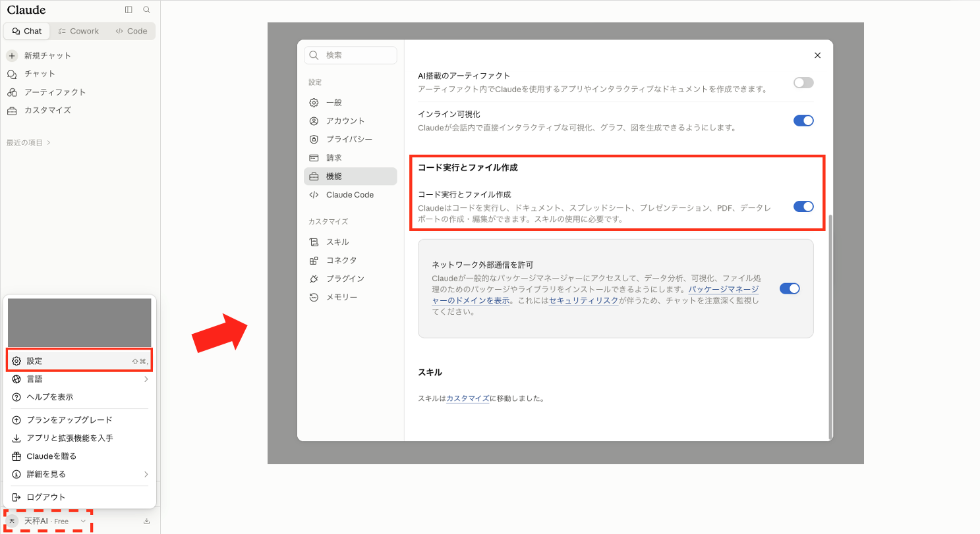Open the スキル customize page
980x534 pixels.
(351, 242)
